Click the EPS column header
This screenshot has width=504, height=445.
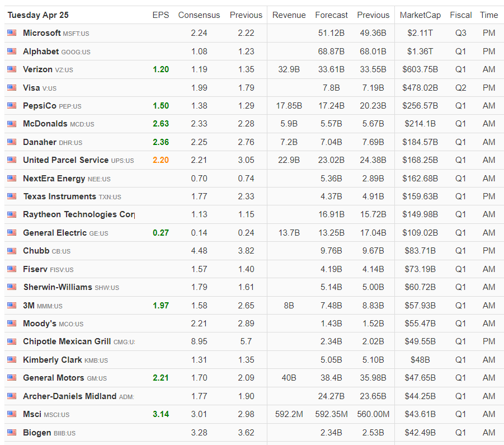coord(161,15)
